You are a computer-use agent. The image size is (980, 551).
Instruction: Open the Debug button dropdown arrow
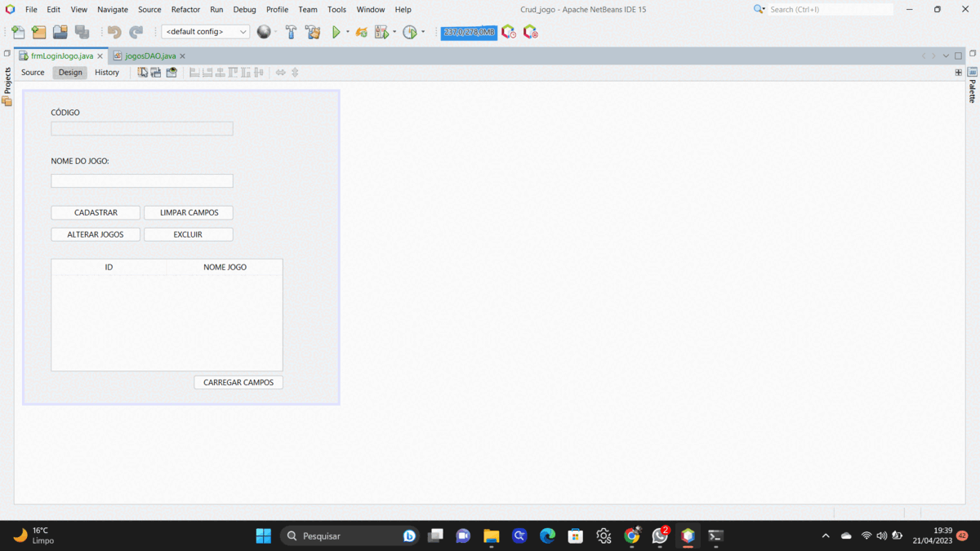(x=394, y=32)
